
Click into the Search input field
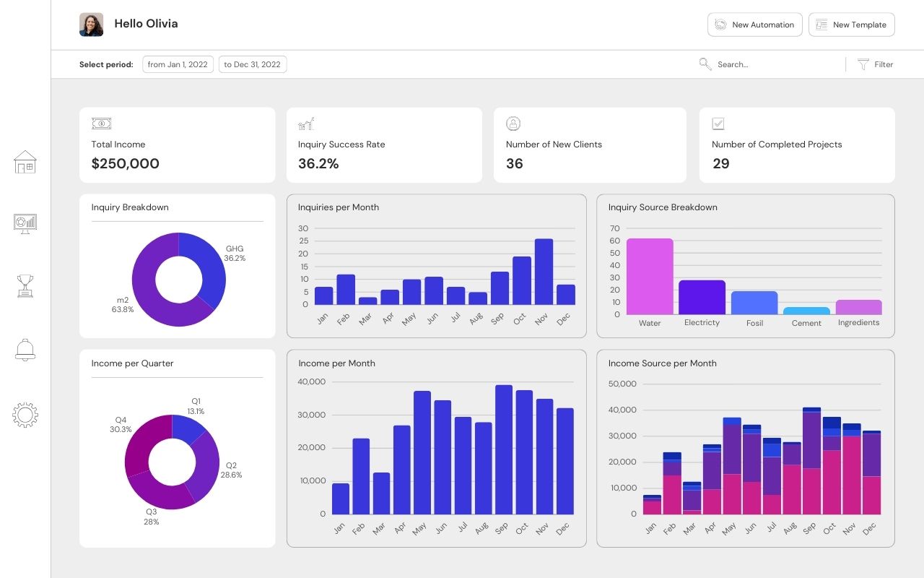(772, 64)
